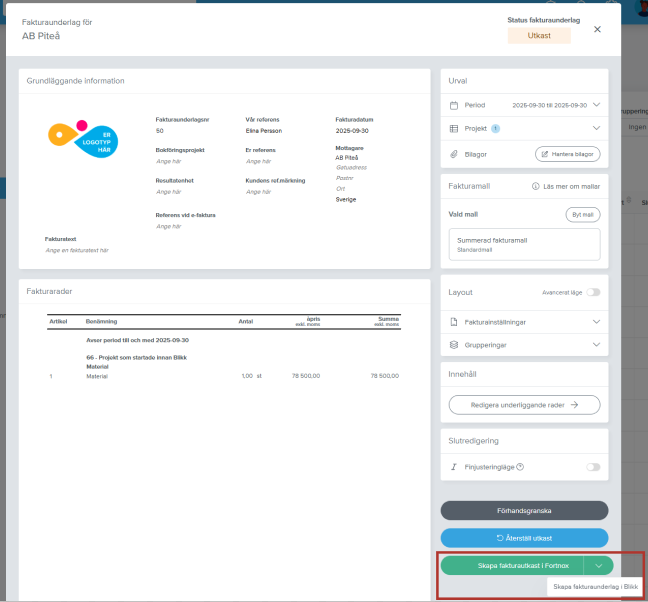The width and height of the screenshot is (648, 602).
Task: Click the Fakturatext input field
Action: (x=77, y=250)
